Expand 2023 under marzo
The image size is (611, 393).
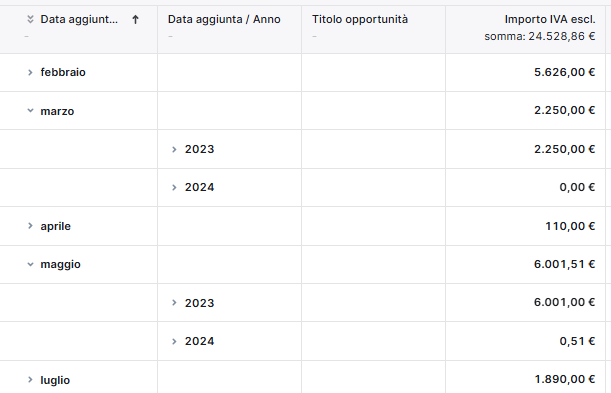click(174, 149)
